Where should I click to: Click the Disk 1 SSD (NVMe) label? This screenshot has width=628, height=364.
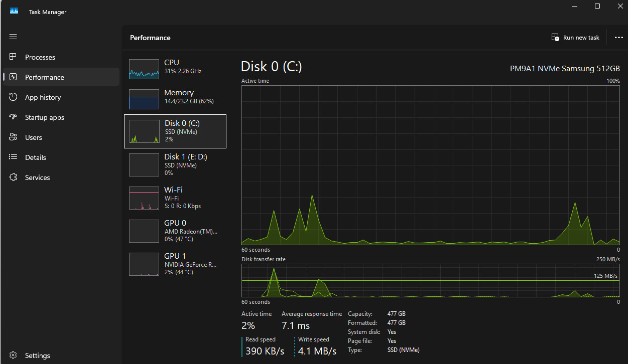(181, 165)
